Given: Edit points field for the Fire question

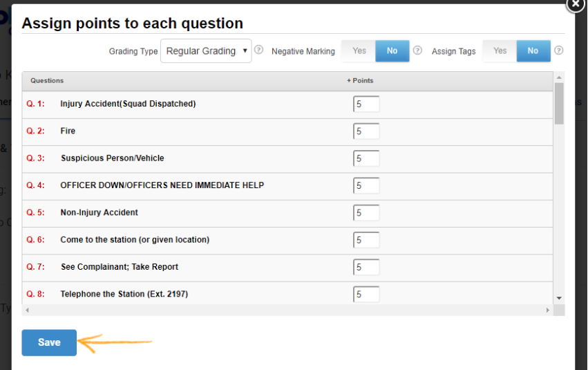Looking at the screenshot, I should click(366, 131).
